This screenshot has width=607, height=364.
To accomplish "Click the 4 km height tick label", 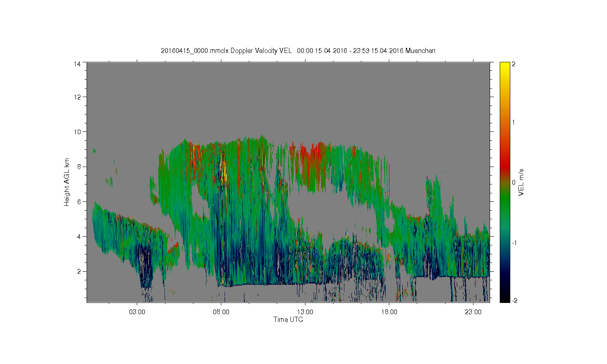I will 79,237.
